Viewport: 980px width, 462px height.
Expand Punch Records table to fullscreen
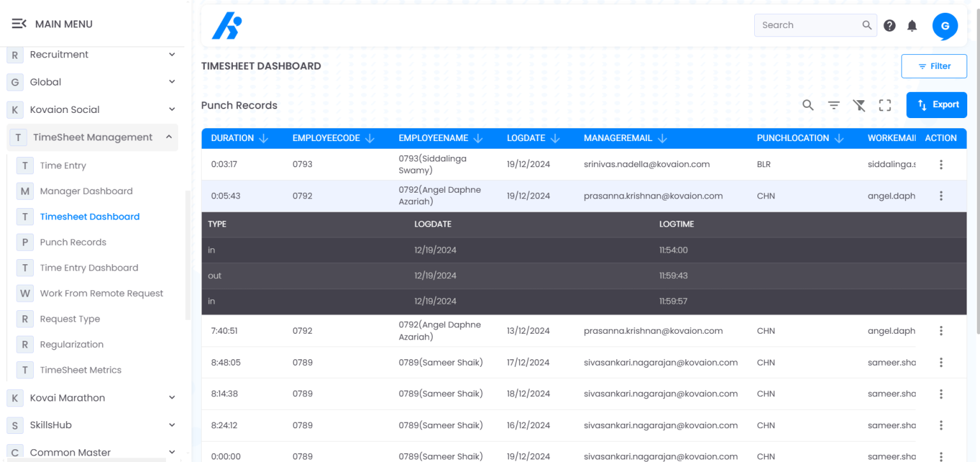(x=884, y=105)
